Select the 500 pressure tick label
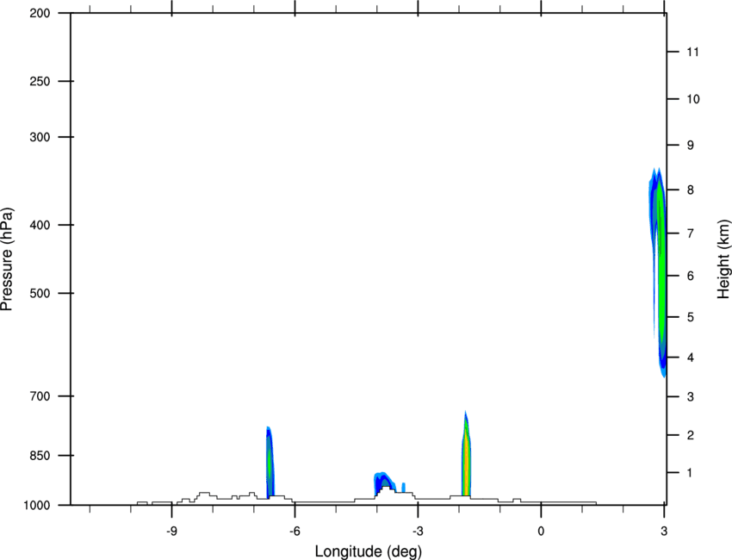This screenshot has height=560, width=732. coord(40,293)
